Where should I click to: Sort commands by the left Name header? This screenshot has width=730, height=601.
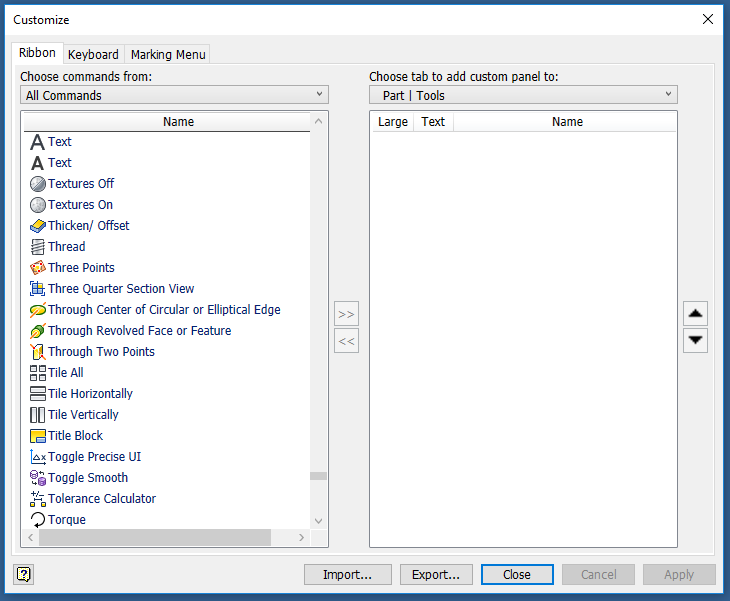point(167,122)
